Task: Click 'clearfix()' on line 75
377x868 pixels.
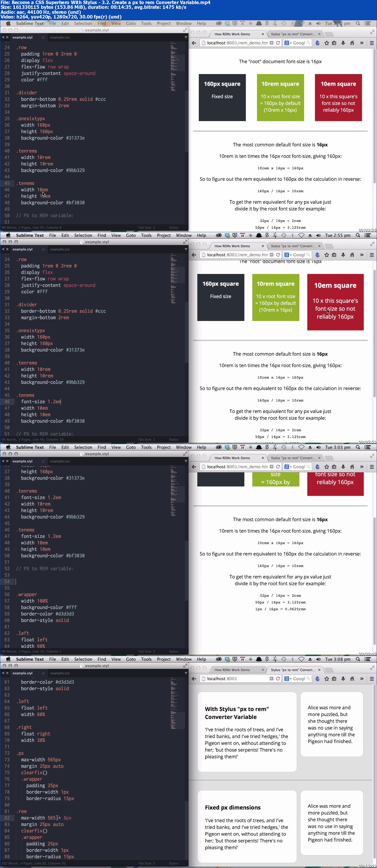Action: pyautogui.click(x=34, y=772)
